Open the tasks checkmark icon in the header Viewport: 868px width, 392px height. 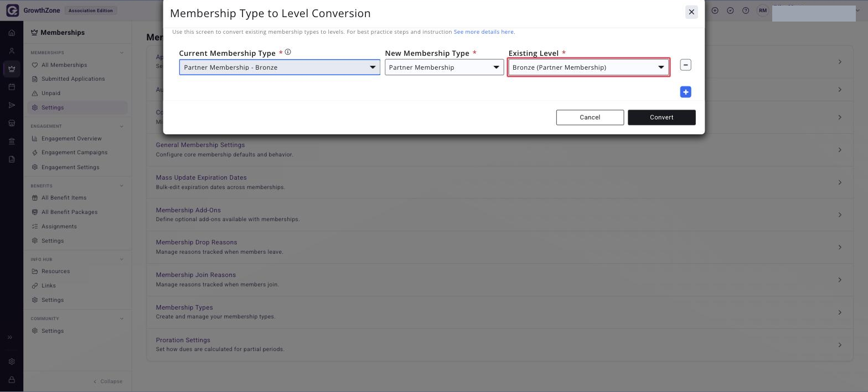[730, 11]
